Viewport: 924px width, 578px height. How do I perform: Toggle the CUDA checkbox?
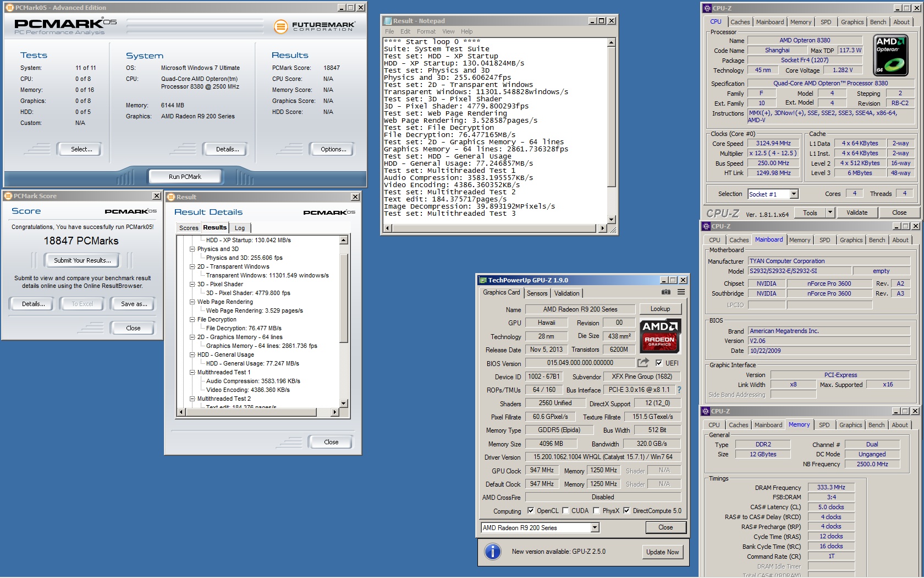565,510
